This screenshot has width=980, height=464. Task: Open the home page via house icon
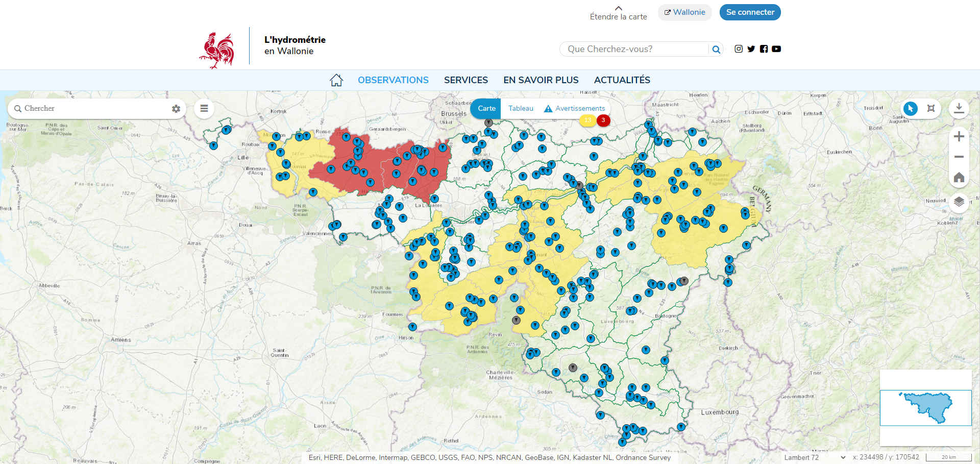336,80
